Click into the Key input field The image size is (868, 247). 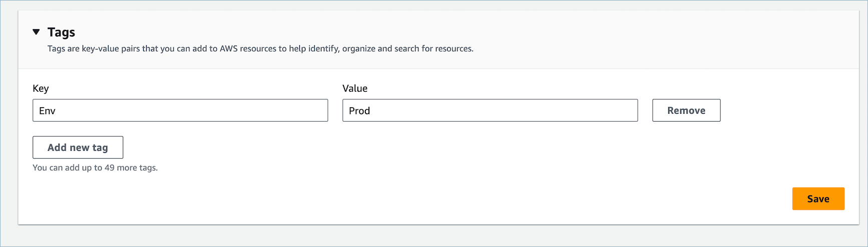pyautogui.click(x=180, y=110)
